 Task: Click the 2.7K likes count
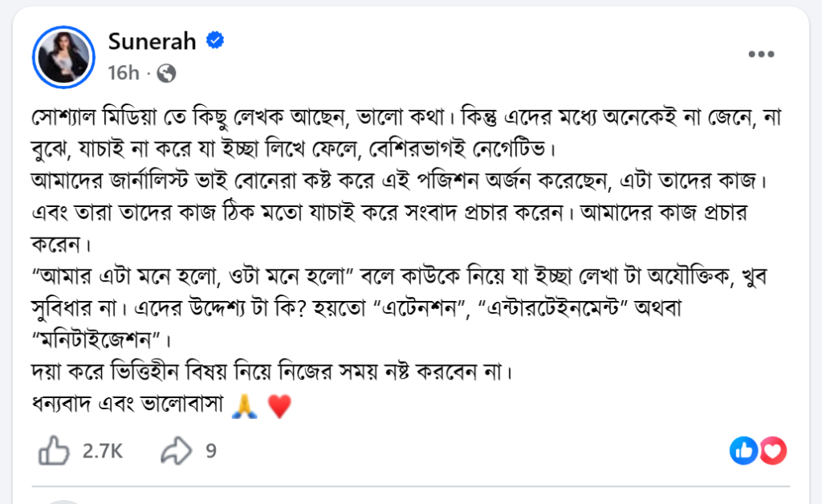(102, 451)
